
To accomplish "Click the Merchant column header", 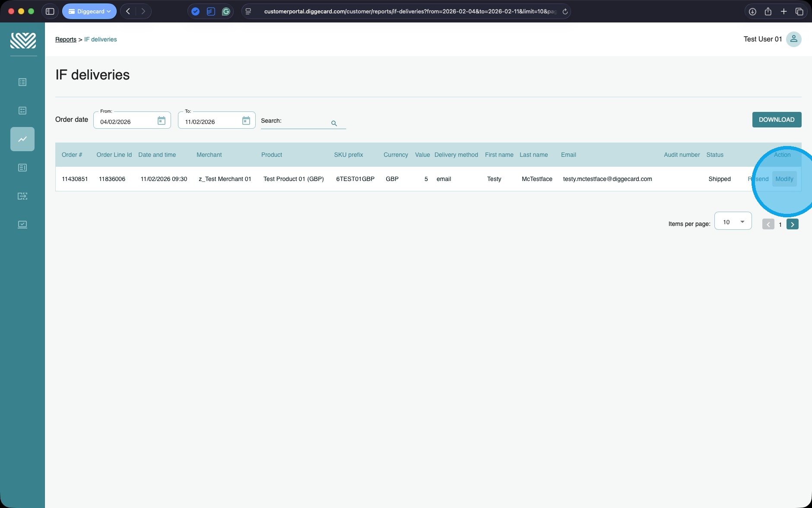I will click(209, 155).
